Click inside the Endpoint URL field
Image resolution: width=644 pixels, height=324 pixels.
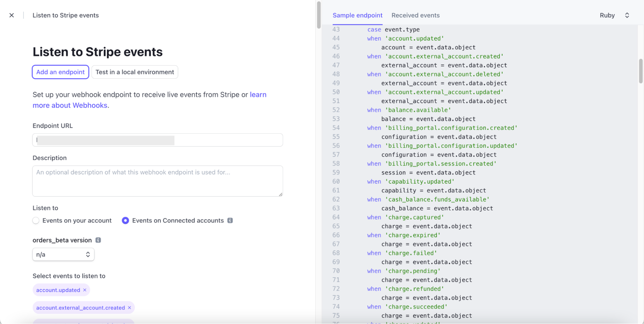tap(157, 140)
